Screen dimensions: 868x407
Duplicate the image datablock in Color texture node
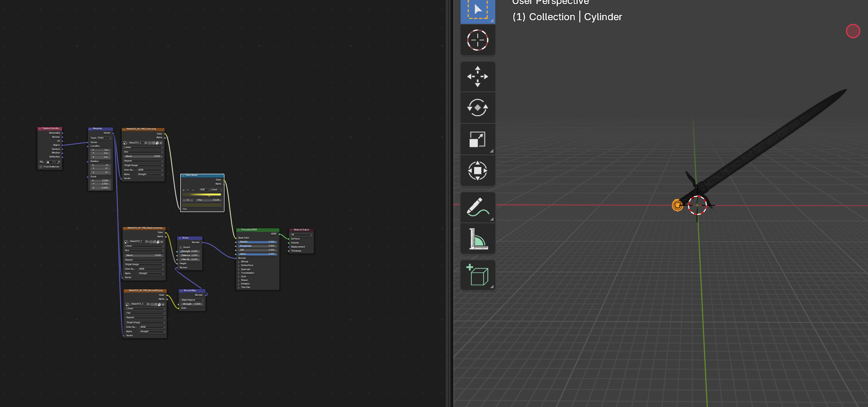[154, 143]
